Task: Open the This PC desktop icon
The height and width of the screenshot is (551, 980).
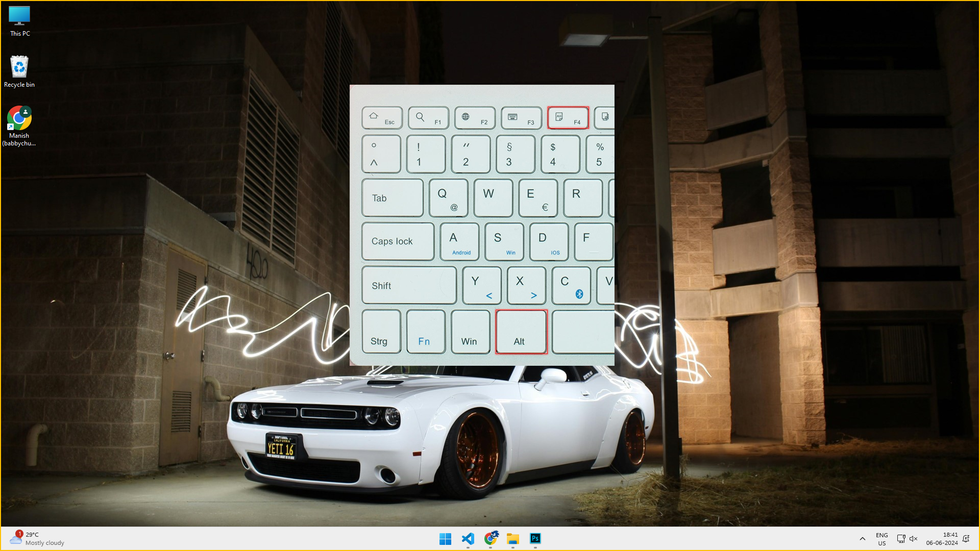Action: 19,21
